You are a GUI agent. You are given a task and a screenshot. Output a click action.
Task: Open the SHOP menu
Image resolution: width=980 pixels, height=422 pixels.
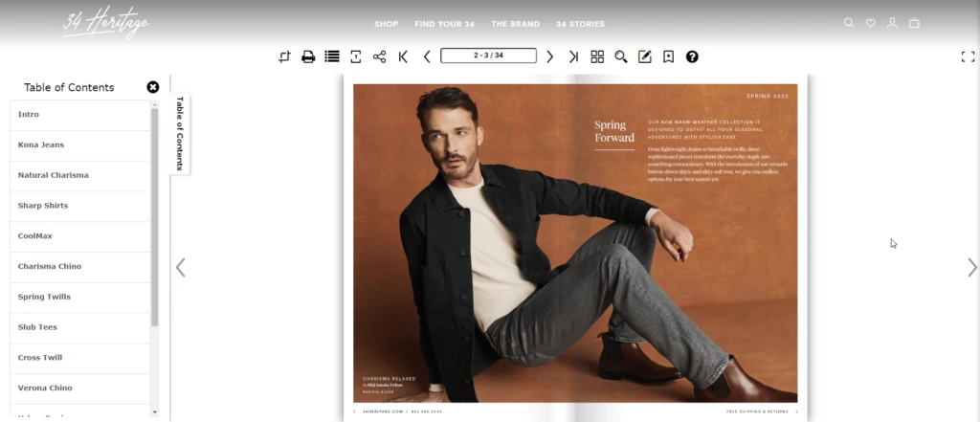click(387, 24)
